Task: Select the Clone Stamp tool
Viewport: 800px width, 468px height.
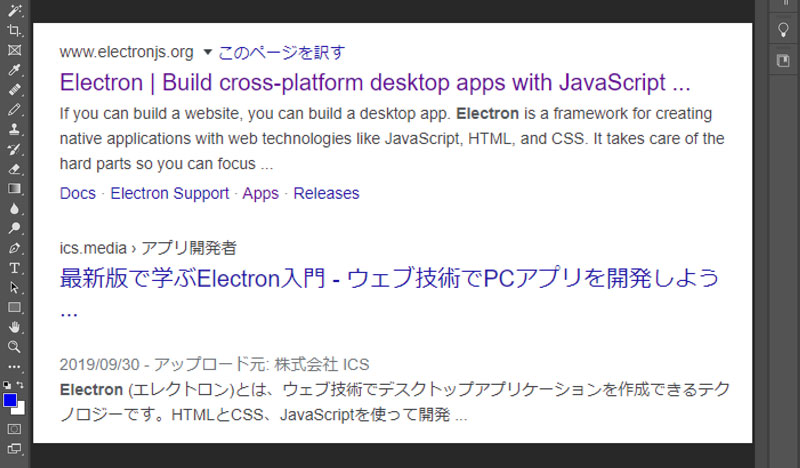Action: [14, 129]
